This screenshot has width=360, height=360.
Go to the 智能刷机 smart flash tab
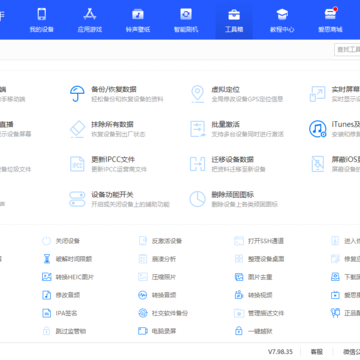(x=186, y=20)
